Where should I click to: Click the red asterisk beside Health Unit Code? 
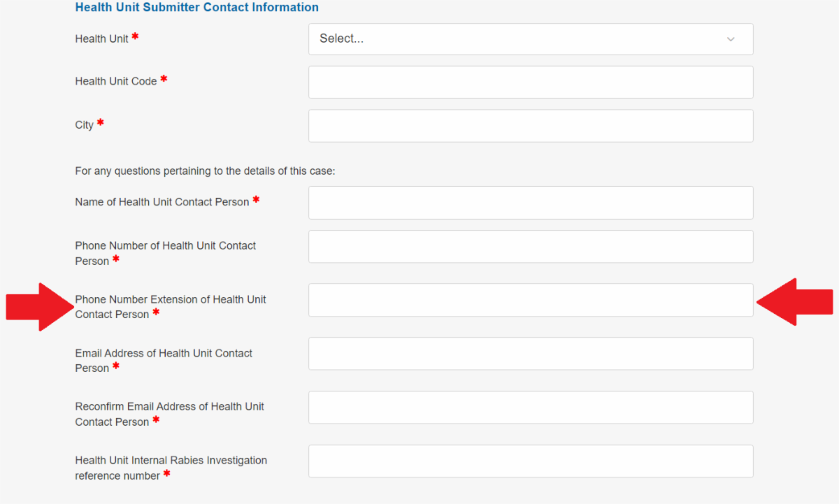164,80
